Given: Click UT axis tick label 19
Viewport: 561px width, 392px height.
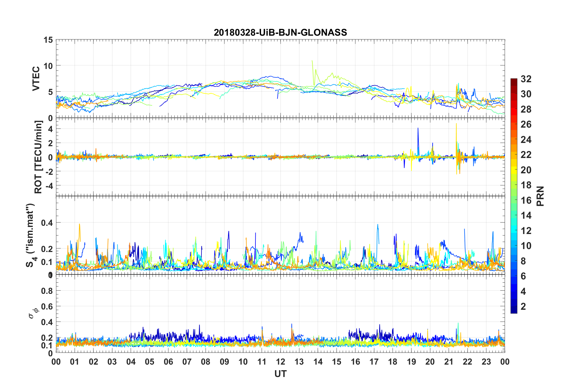Looking at the screenshot, I should coord(411,362).
